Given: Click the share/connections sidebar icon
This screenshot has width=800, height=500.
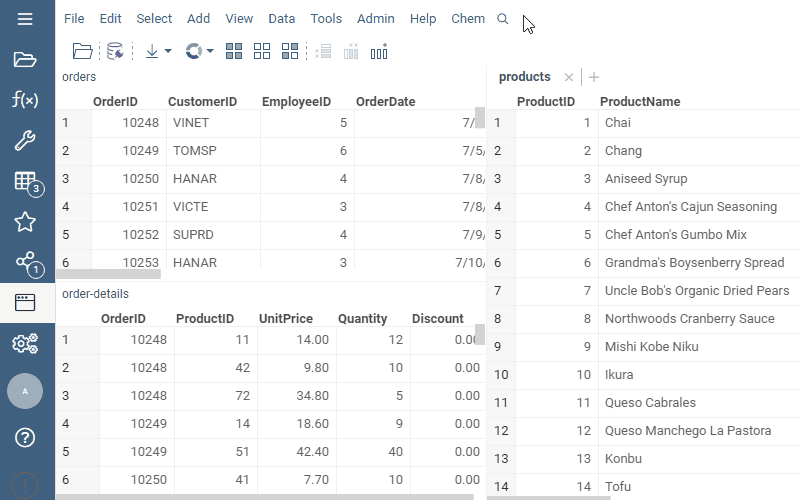Looking at the screenshot, I should pyautogui.click(x=25, y=262).
